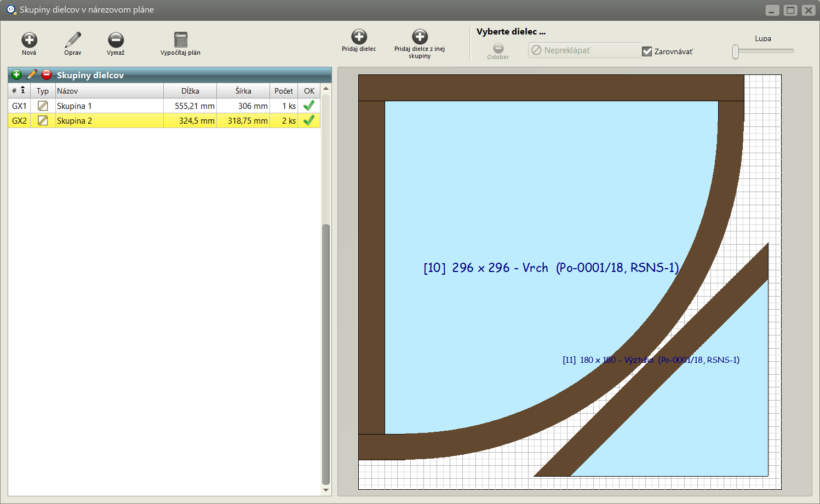Select the Vrch 296 x 296 part in plan

(x=520, y=219)
